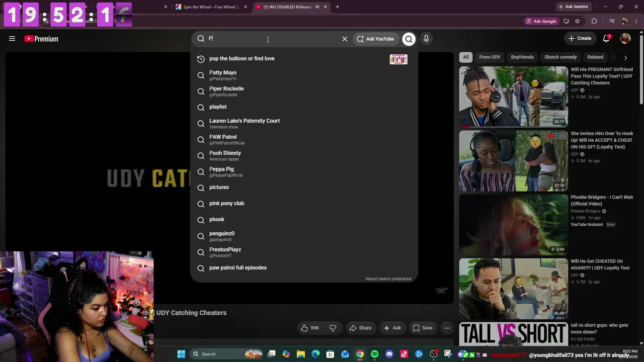Open Ask Gemini in Chrome
The width and height of the screenshot is (644, 362).
pos(573,7)
